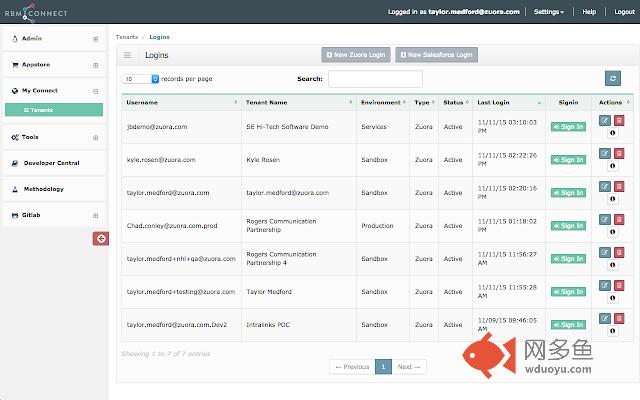Show info for Chad.conley@zuora.com.prod login
The image size is (640, 400).
(612, 232)
